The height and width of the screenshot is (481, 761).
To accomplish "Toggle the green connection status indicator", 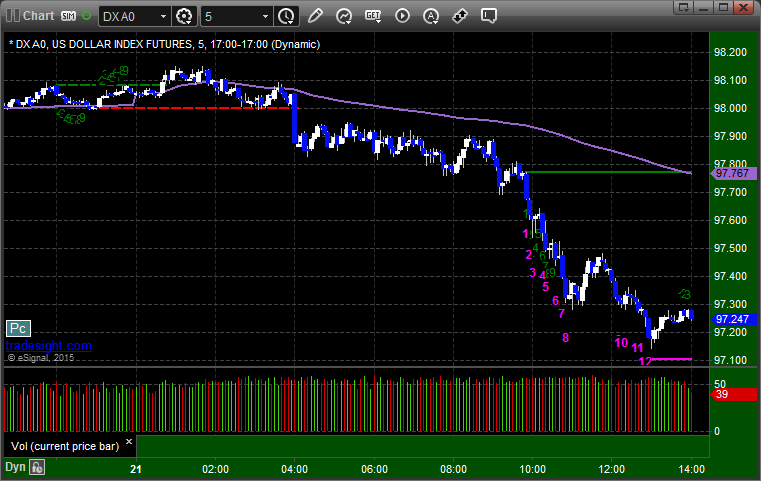I will click(86, 16).
